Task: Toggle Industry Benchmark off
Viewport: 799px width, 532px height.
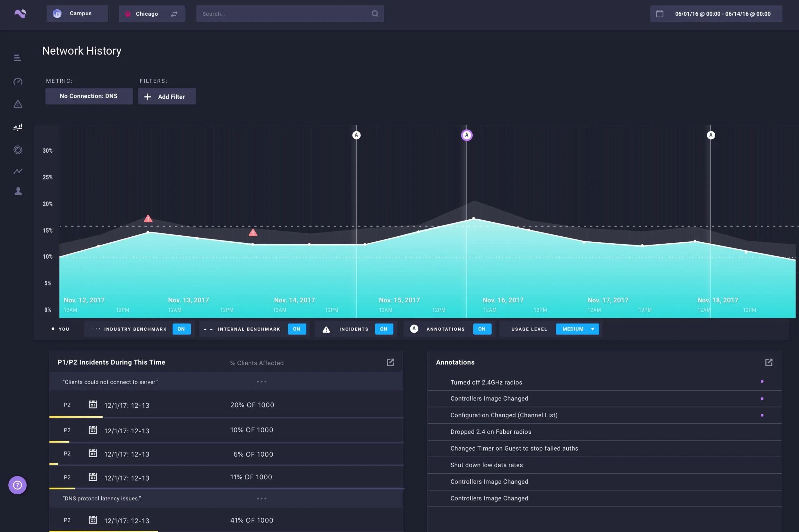Action: tap(181, 329)
